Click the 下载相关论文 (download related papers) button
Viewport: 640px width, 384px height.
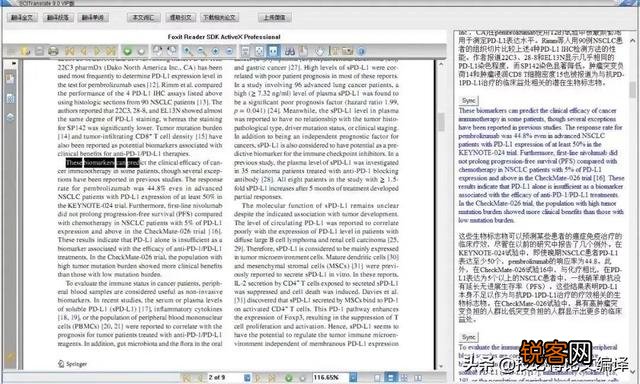pyautogui.click(x=219, y=18)
